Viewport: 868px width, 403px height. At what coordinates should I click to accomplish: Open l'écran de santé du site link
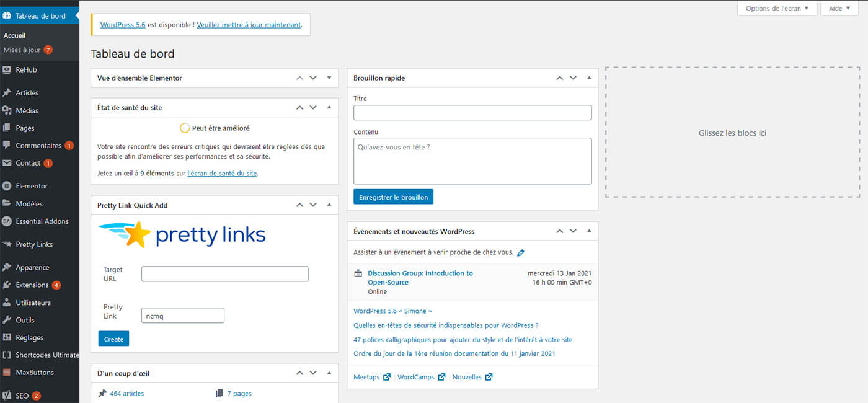click(222, 174)
